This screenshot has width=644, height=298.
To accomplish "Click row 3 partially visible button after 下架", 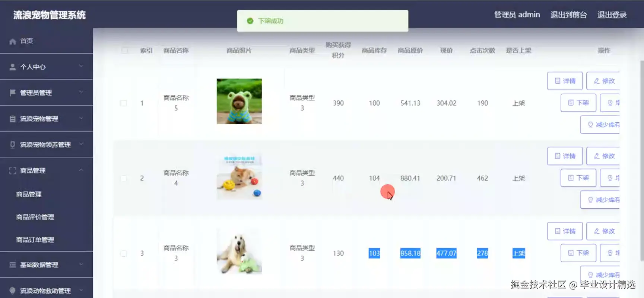I will click(610, 253).
